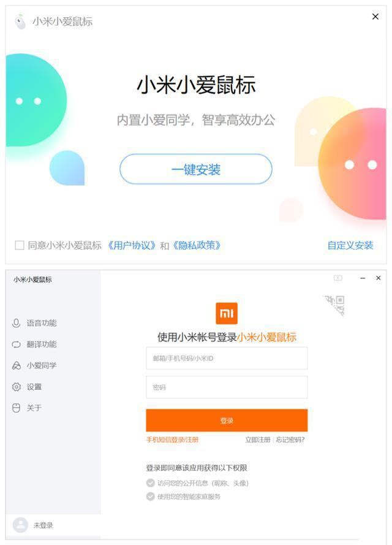Click the 关于 mouse icon
This screenshot has height=545, width=392.
point(17,408)
